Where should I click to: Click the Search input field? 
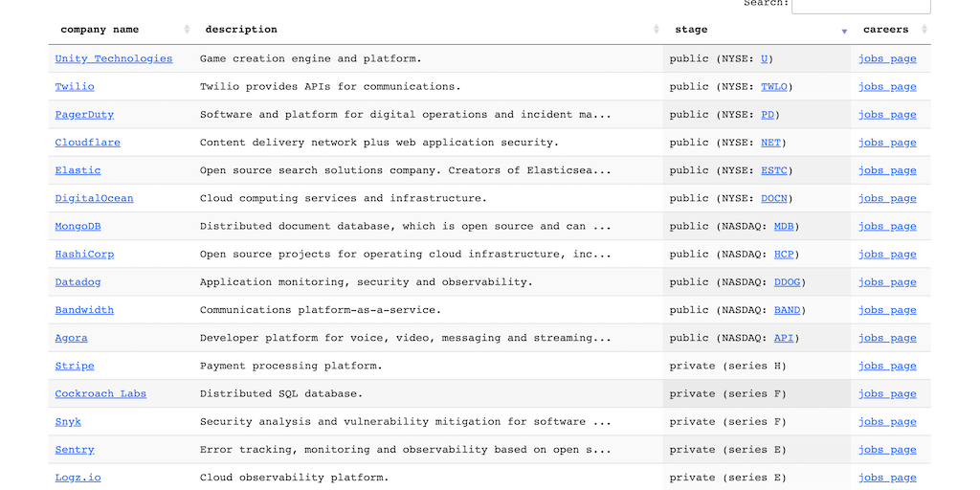click(860, 5)
